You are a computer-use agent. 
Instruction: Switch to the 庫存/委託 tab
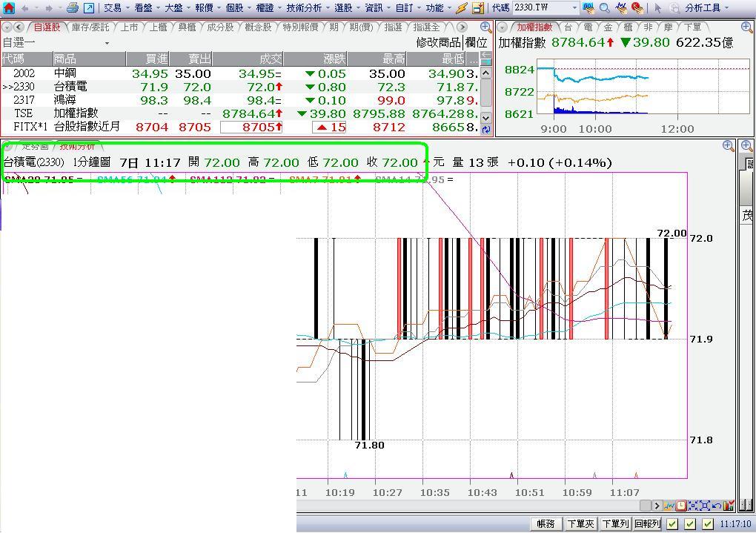pos(90,27)
